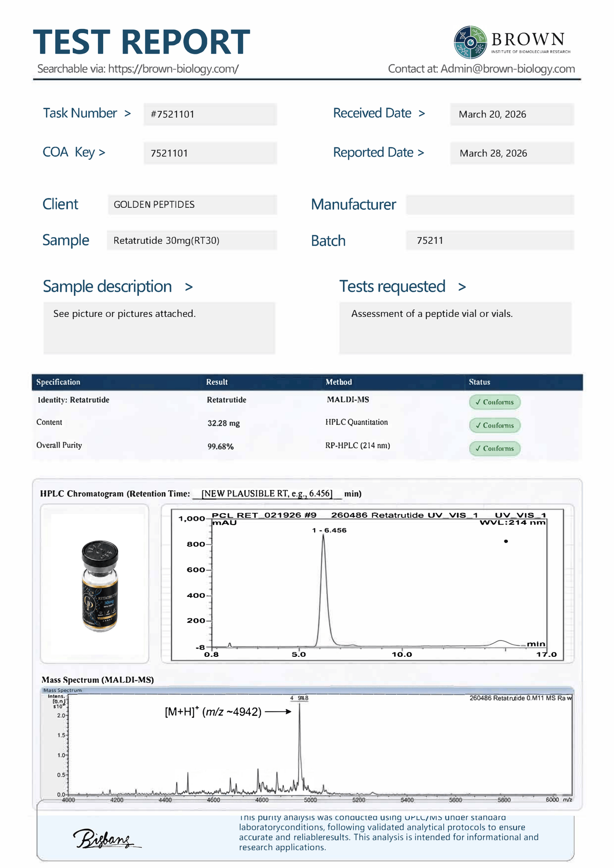Click the arrow next to Tests requested

[462, 288]
